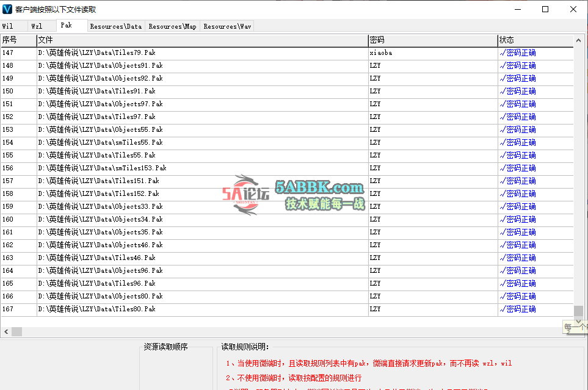Image resolution: width=588 pixels, height=390 pixels.
Task: Click sequence number 152 cell
Action: pyautogui.click(x=18, y=117)
